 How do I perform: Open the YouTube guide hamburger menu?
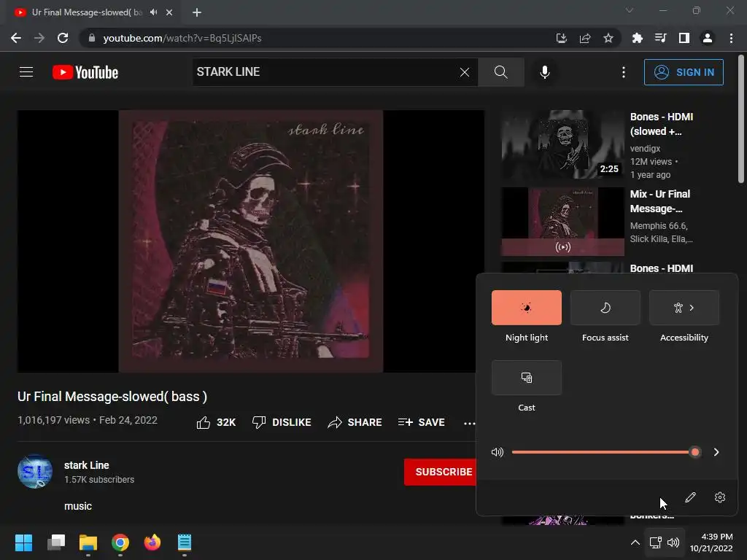(x=26, y=72)
